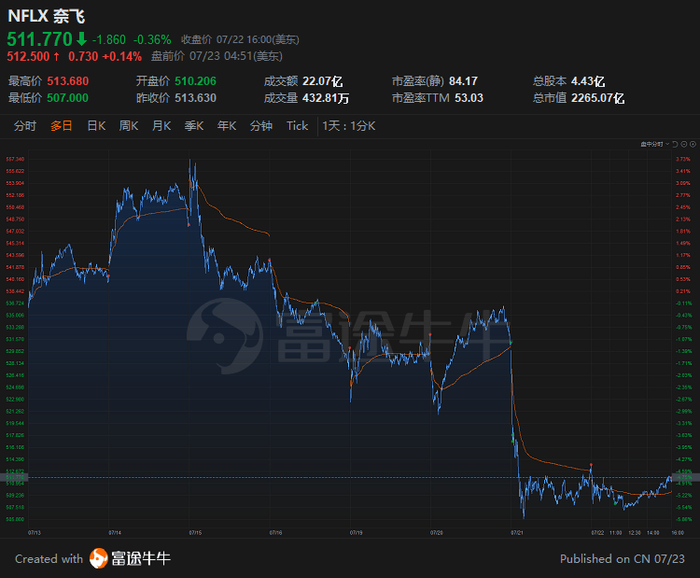Open the 年K yearly chart tab
The height and width of the screenshot is (578, 700).
(226, 126)
